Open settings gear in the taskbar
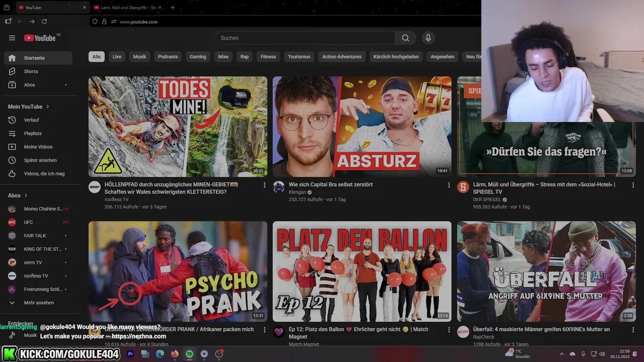 (204, 354)
